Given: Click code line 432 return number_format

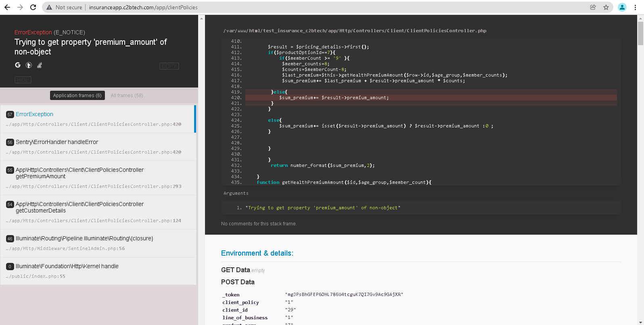Looking at the screenshot, I should coord(322,165).
